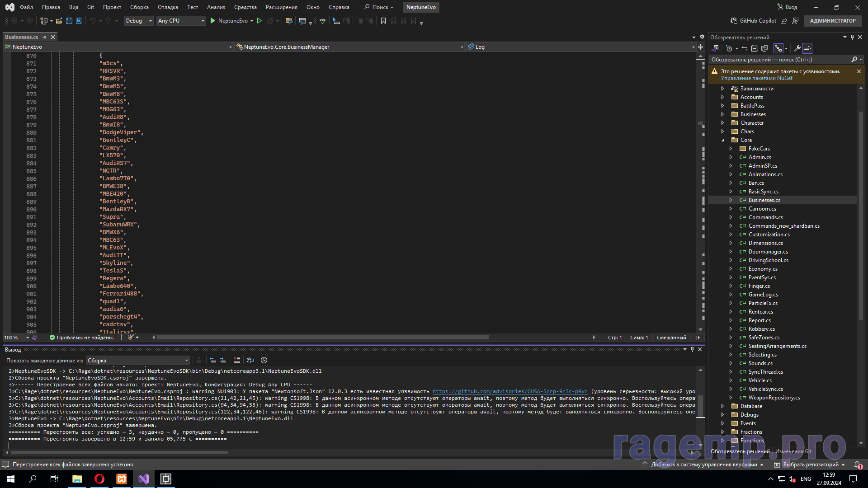Click the Управление пакетами NuGet link
Viewport: 868px width, 488px height.
click(756, 78)
